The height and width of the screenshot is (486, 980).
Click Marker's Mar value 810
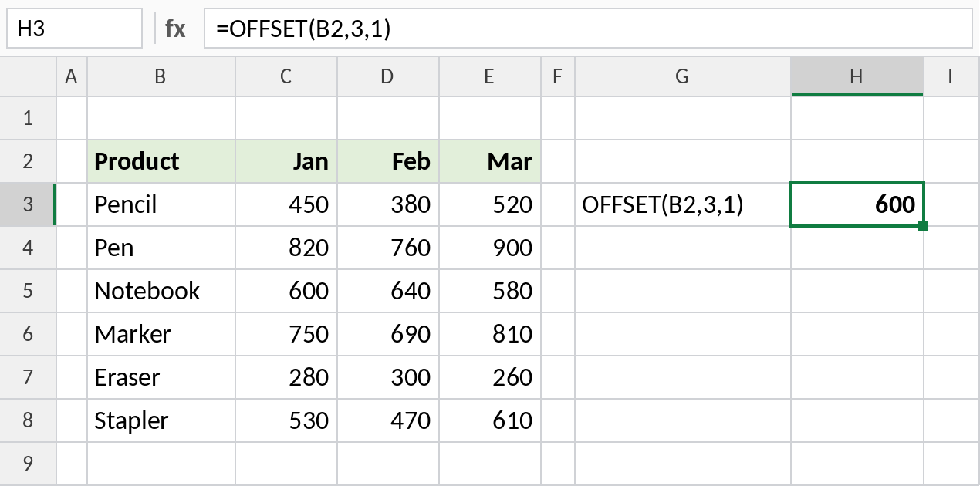490,334
